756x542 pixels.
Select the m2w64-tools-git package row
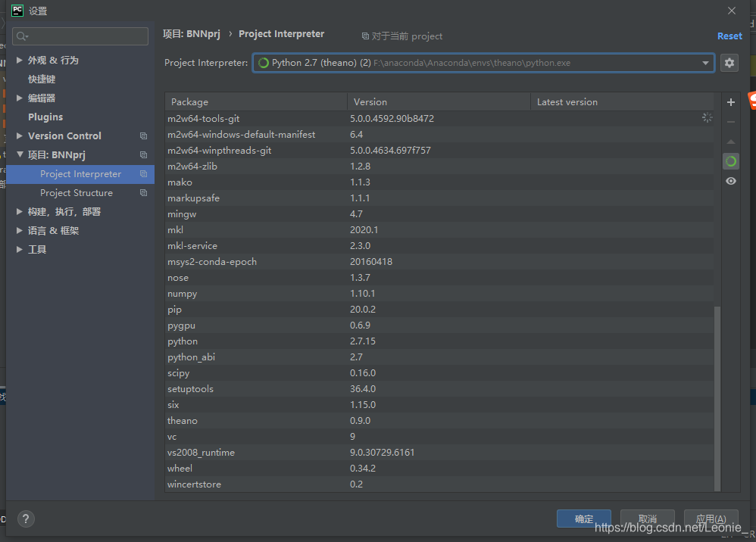(x=439, y=119)
